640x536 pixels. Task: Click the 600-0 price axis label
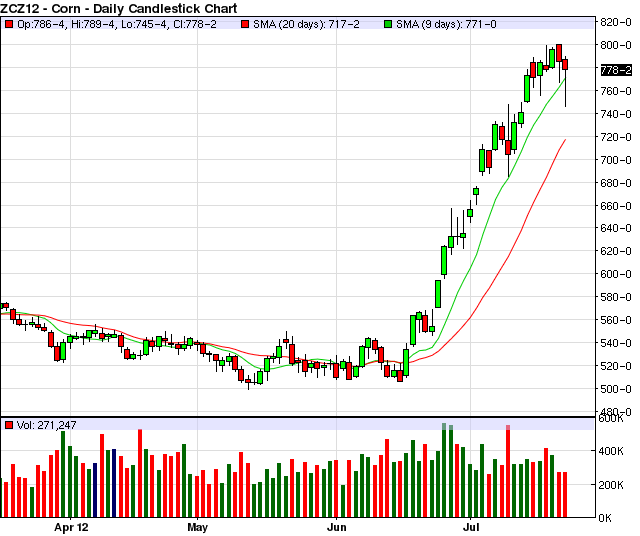pos(616,274)
